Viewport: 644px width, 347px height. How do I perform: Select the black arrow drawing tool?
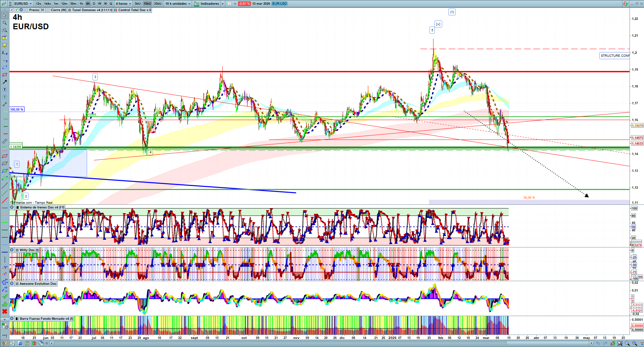coord(5,82)
